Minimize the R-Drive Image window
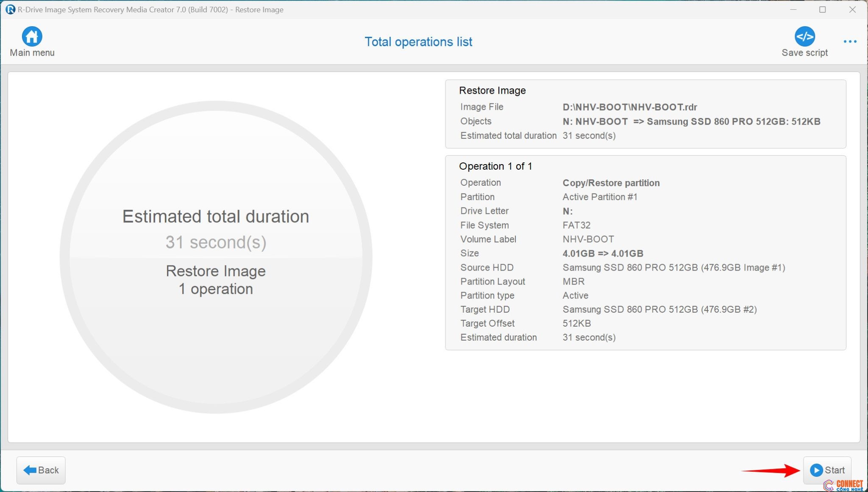Image resolution: width=868 pixels, height=492 pixels. [793, 9]
